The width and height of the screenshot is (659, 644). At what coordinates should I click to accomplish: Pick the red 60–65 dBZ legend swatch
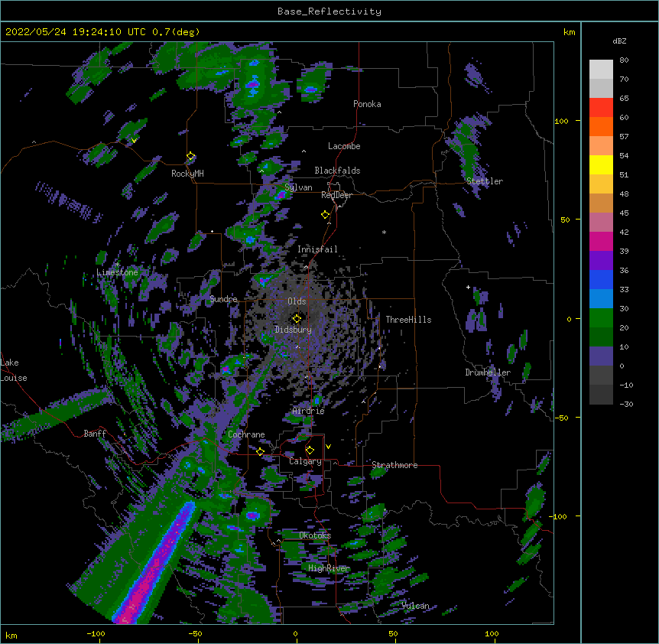click(601, 107)
